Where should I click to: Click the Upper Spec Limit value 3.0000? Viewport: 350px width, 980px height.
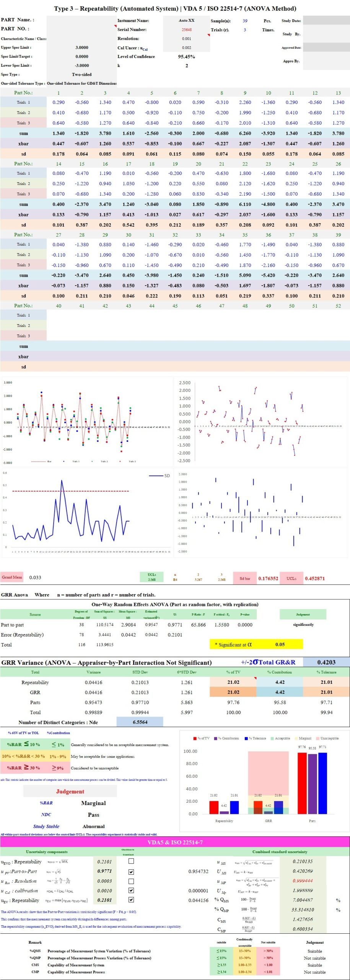click(x=81, y=47)
